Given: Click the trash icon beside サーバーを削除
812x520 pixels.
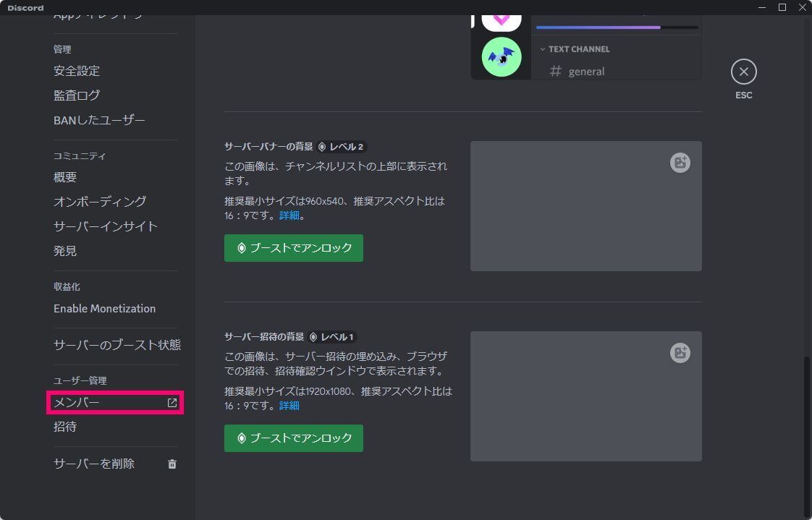Looking at the screenshot, I should (172, 464).
